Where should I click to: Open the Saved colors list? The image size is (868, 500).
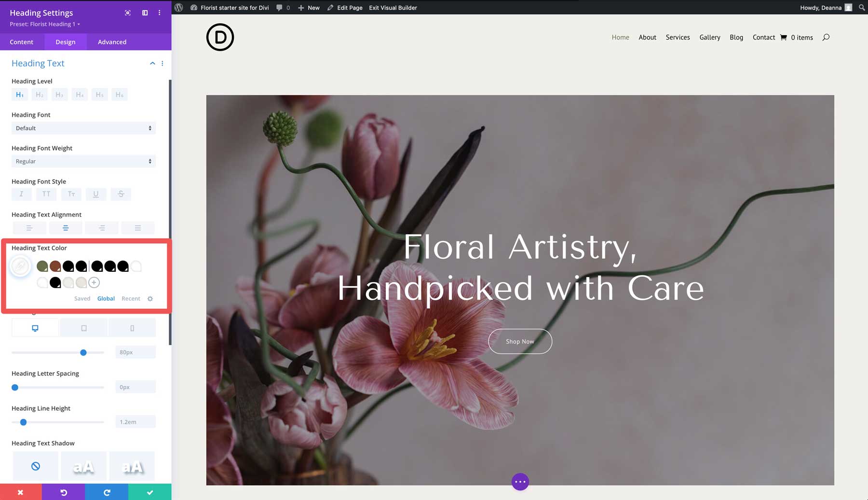click(x=82, y=298)
